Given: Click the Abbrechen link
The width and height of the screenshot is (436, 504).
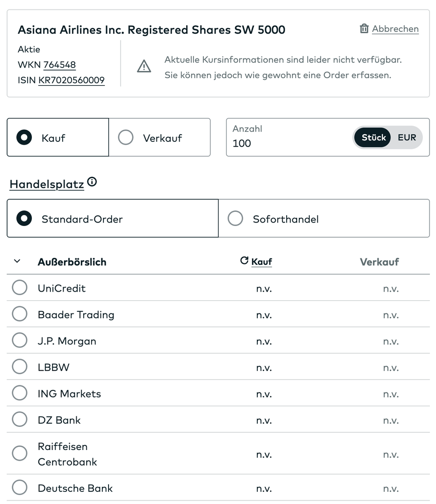Looking at the screenshot, I should click(395, 29).
